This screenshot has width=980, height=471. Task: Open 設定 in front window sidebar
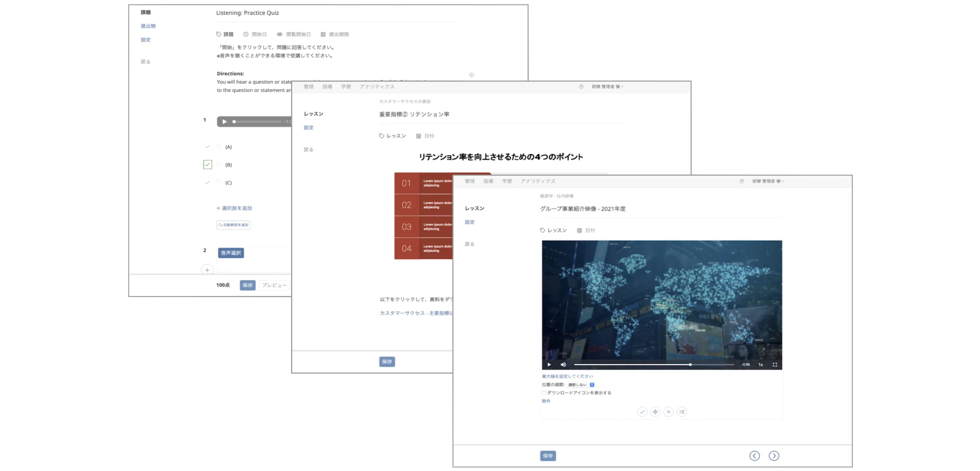click(x=469, y=222)
